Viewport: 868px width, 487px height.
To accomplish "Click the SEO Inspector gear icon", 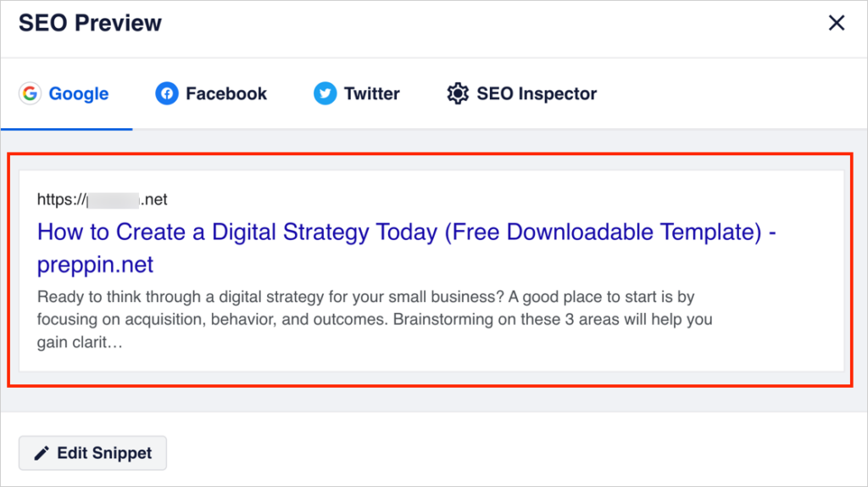I will pos(458,93).
